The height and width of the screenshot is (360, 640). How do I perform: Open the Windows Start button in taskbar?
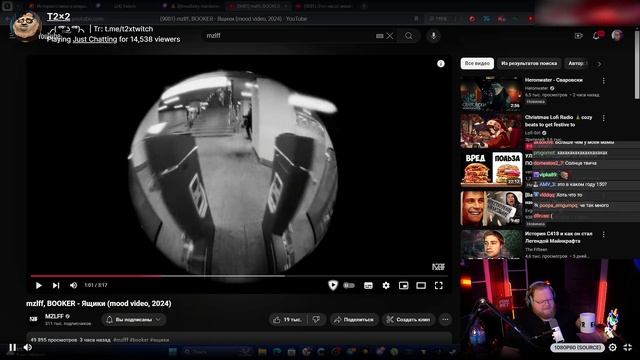tap(173, 351)
